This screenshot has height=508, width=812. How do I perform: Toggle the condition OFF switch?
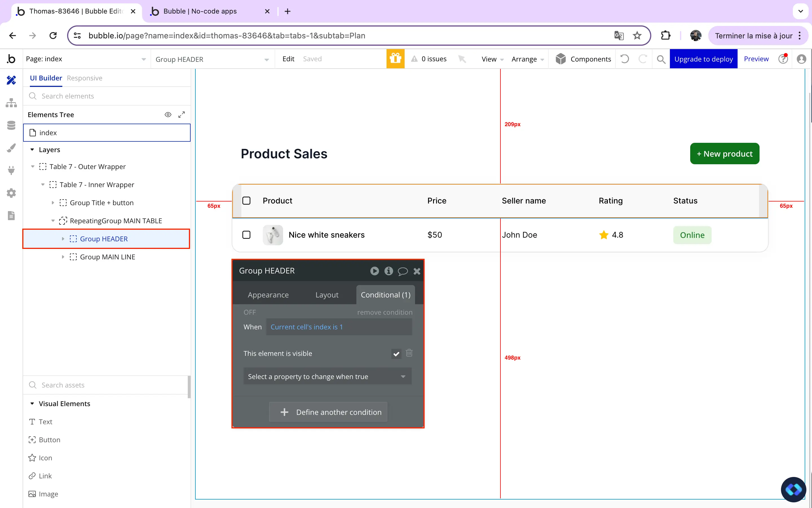point(250,312)
